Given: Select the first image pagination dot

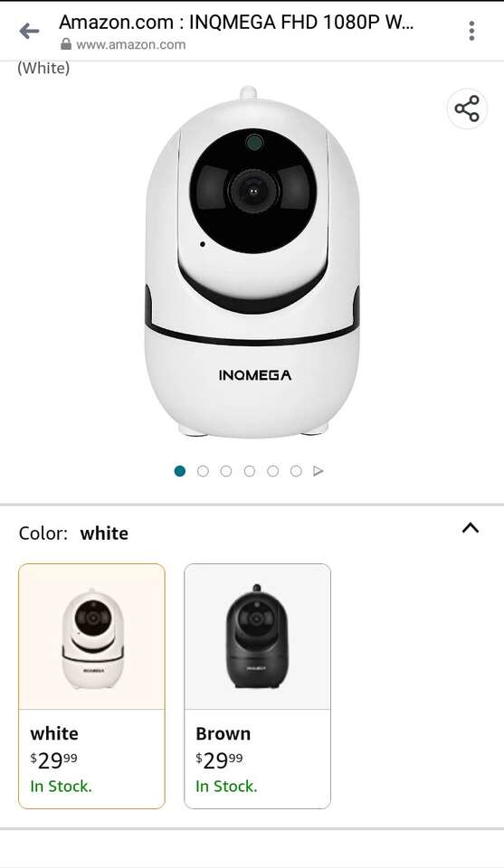Looking at the screenshot, I should point(179,471).
